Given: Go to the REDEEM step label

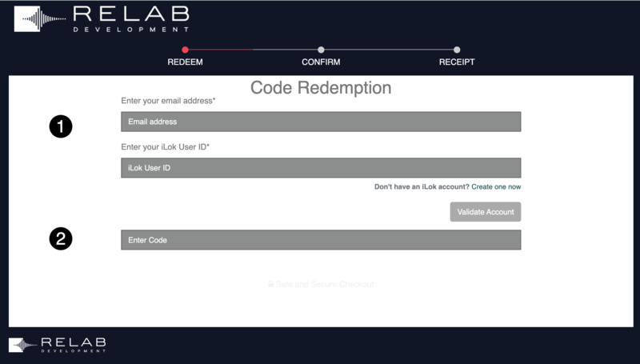Looking at the screenshot, I should 185,62.
